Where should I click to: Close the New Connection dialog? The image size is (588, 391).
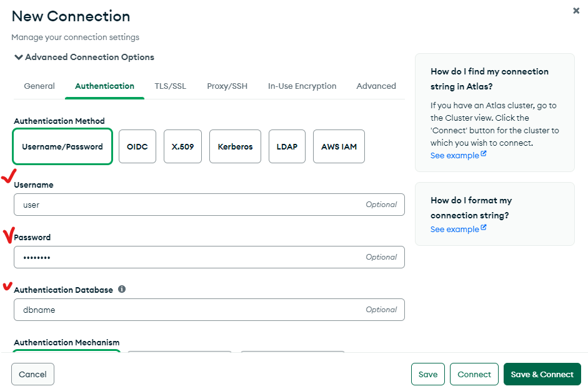(576, 11)
